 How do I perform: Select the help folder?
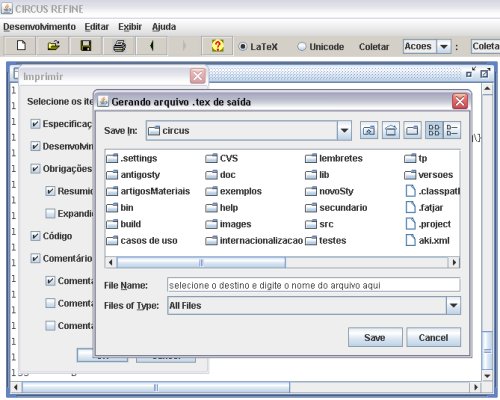coord(222,208)
